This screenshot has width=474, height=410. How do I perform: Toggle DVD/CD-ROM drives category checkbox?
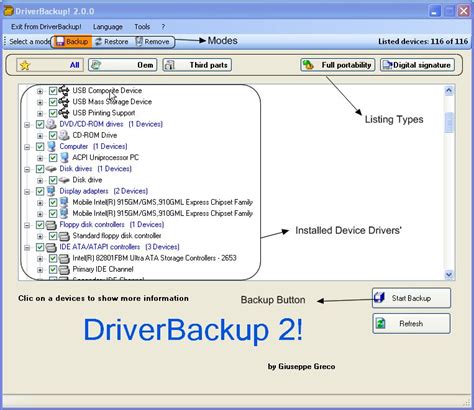click(40, 124)
